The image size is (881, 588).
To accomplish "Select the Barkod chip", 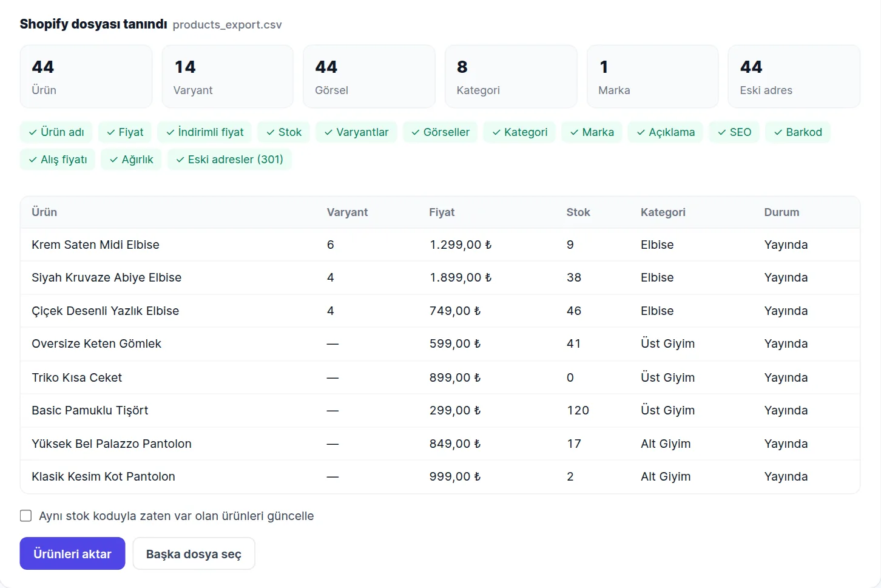I will pos(798,132).
